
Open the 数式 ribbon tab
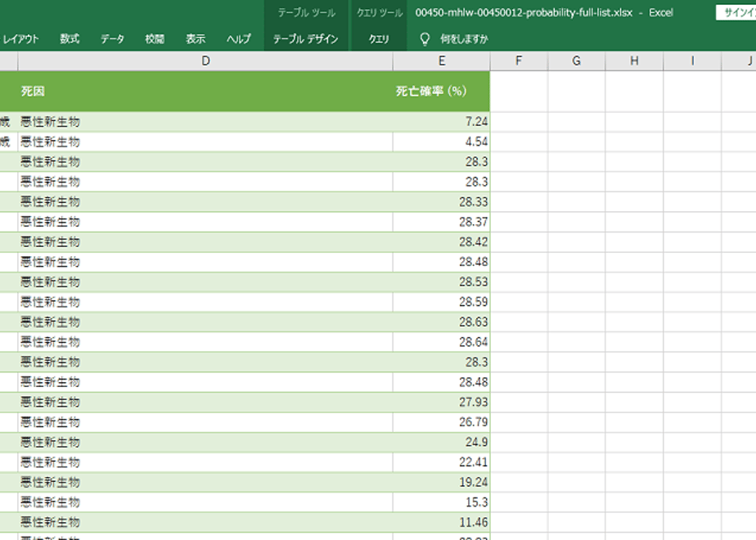70,39
